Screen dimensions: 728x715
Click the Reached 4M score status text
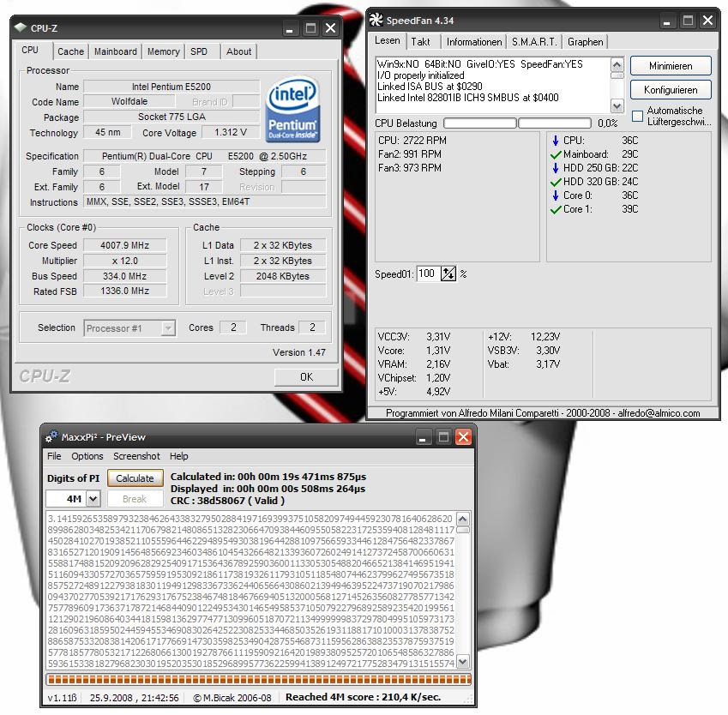click(x=363, y=697)
